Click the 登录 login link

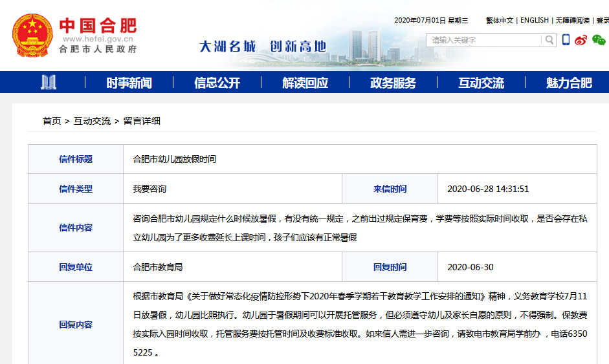point(603,20)
